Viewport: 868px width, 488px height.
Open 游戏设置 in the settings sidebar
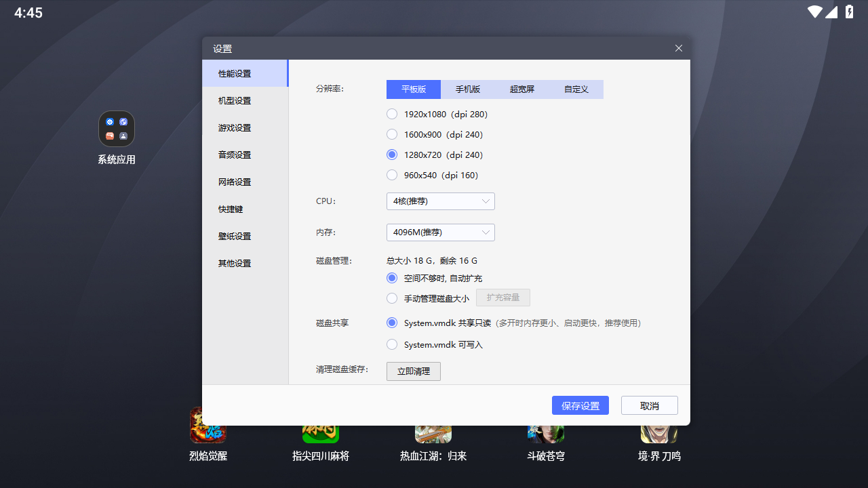235,127
